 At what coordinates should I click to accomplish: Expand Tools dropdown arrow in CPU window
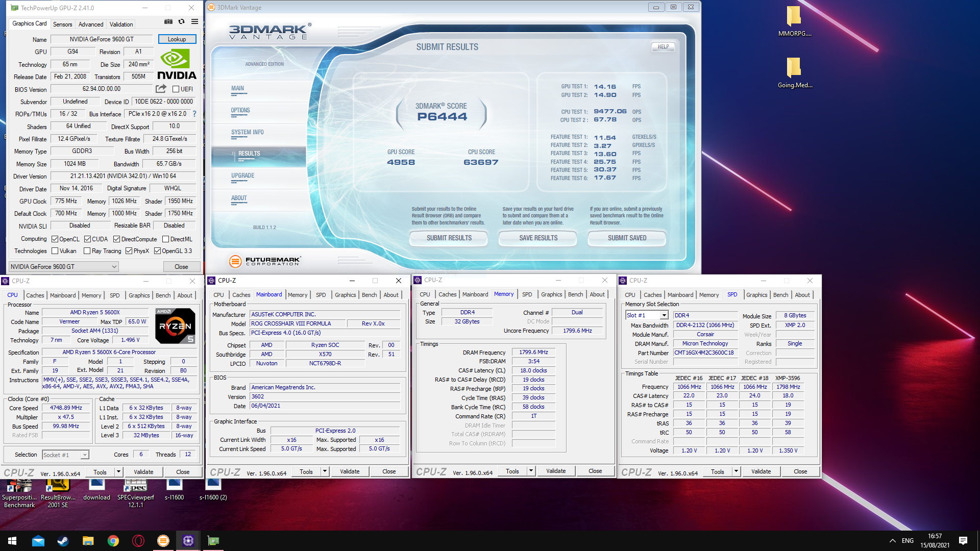coord(118,472)
